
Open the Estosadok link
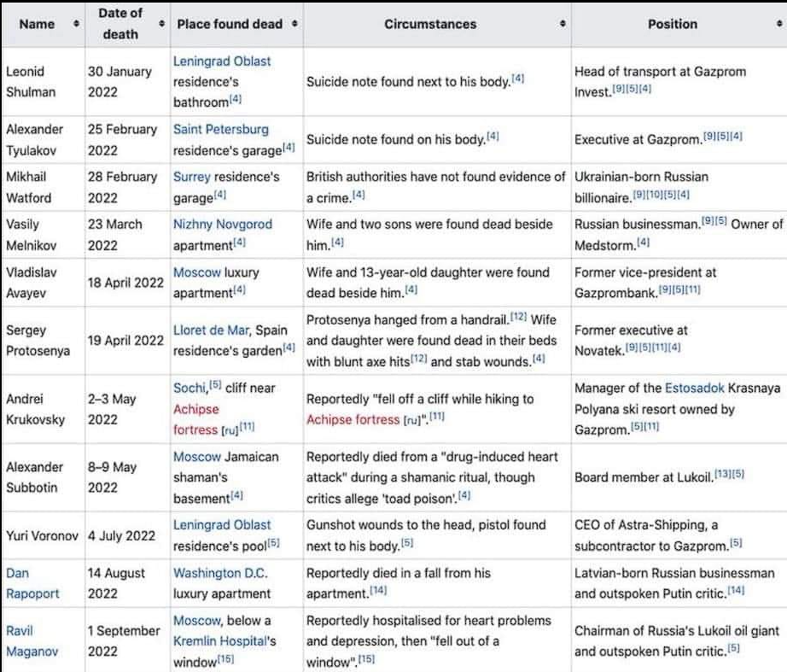click(x=695, y=388)
